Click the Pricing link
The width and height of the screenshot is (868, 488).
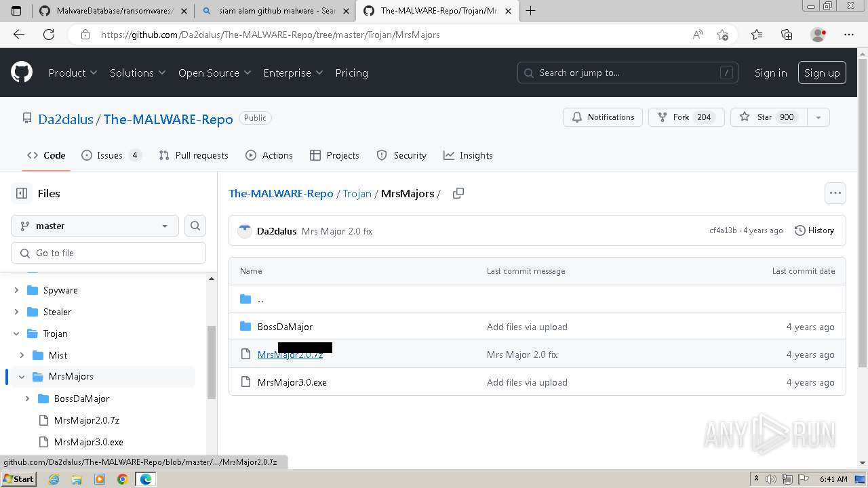tap(351, 73)
